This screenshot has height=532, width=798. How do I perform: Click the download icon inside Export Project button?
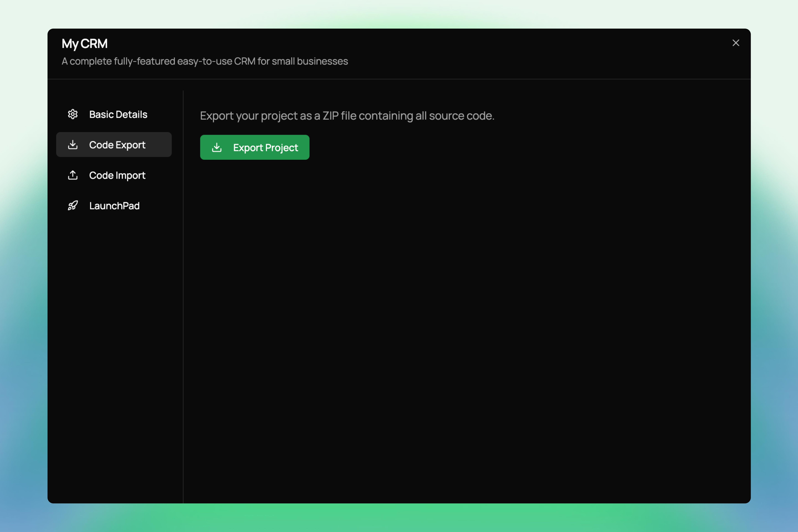(x=217, y=148)
